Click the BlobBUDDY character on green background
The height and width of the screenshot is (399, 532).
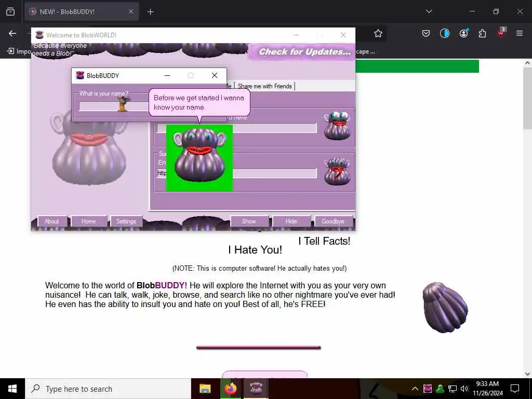[x=199, y=158]
